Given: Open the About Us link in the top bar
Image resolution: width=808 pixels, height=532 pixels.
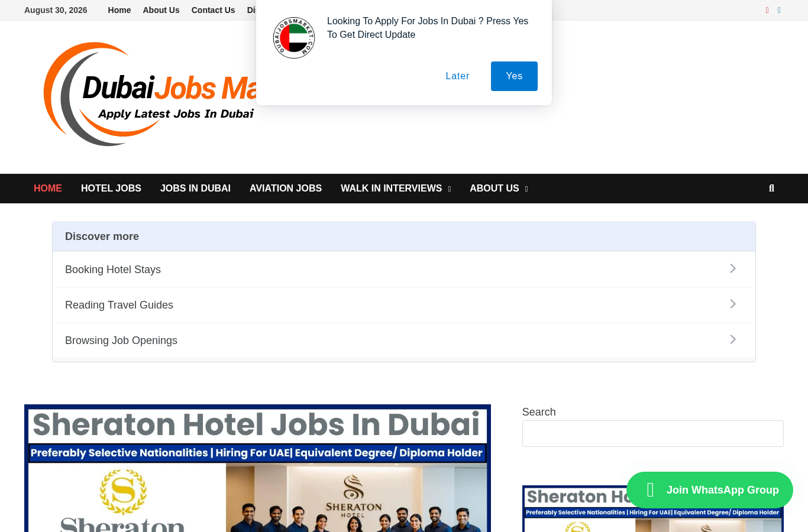Looking at the screenshot, I should 161,10.
